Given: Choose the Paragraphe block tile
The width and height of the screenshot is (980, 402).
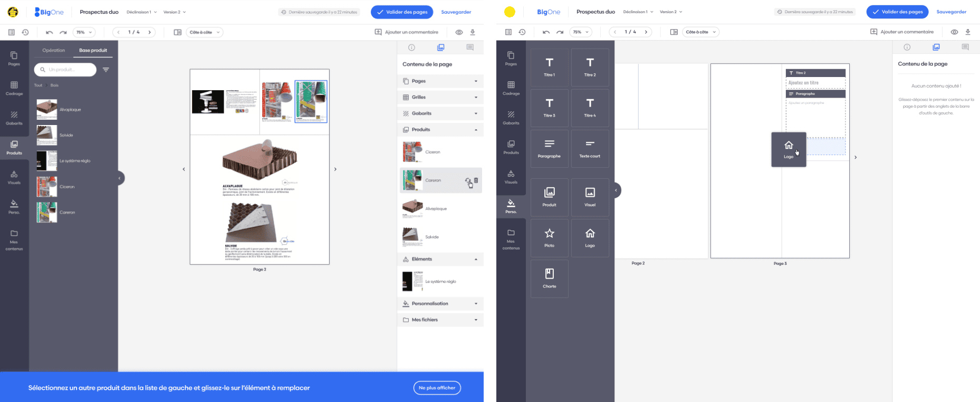Looking at the screenshot, I should click(549, 148).
